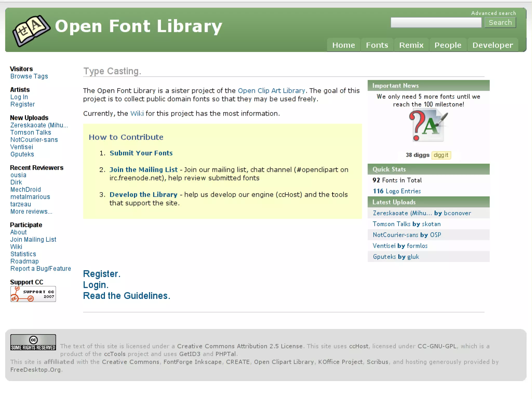Click Submit Your Fonts link
Screen dimensions: 532x399
[141, 153]
